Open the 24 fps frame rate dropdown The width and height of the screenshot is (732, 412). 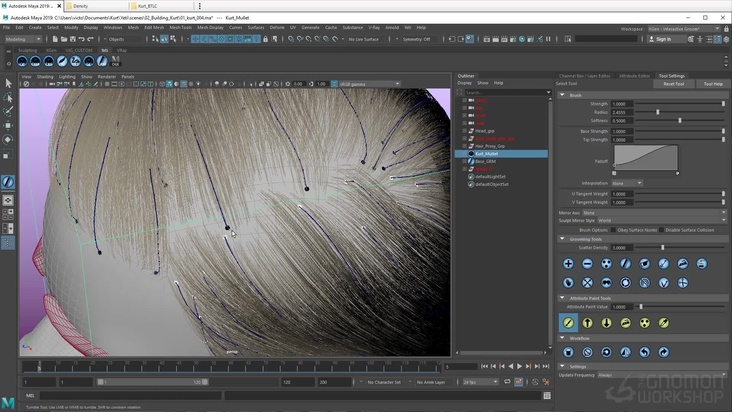point(480,382)
